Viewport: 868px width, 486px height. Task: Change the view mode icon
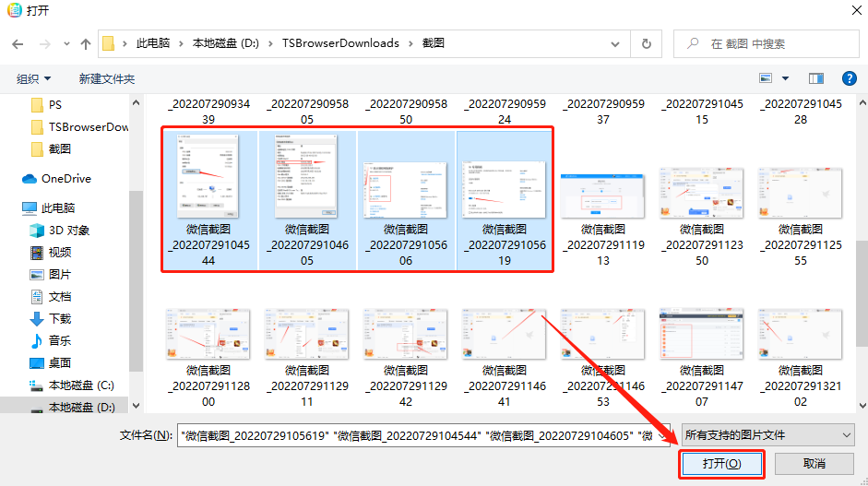(x=766, y=78)
